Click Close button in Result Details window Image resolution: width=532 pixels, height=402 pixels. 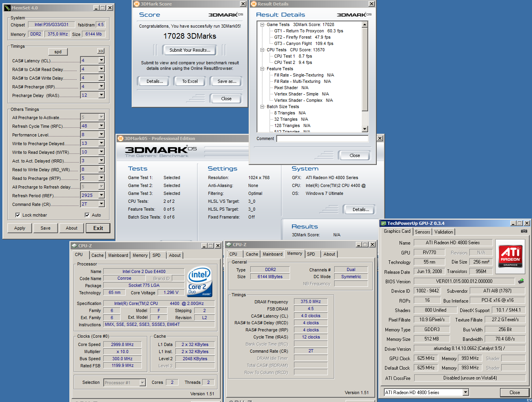355,155
